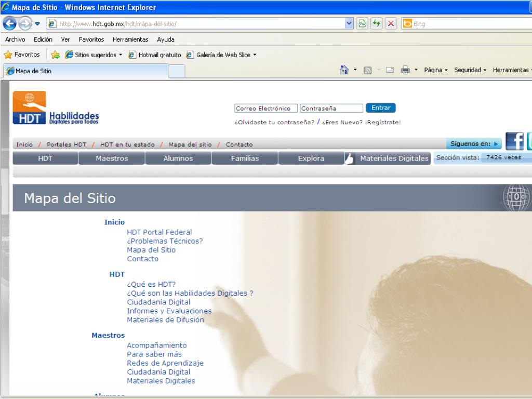
Task: Click the ¿Olvidaste tu contraseña? link
Action: coord(274,123)
